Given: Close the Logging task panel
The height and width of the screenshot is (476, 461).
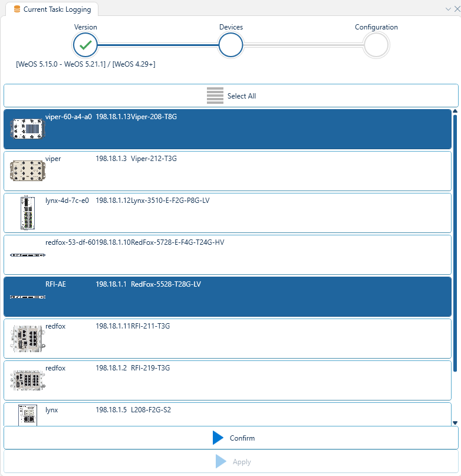Looking at the screenshot, I should (457, 9).
